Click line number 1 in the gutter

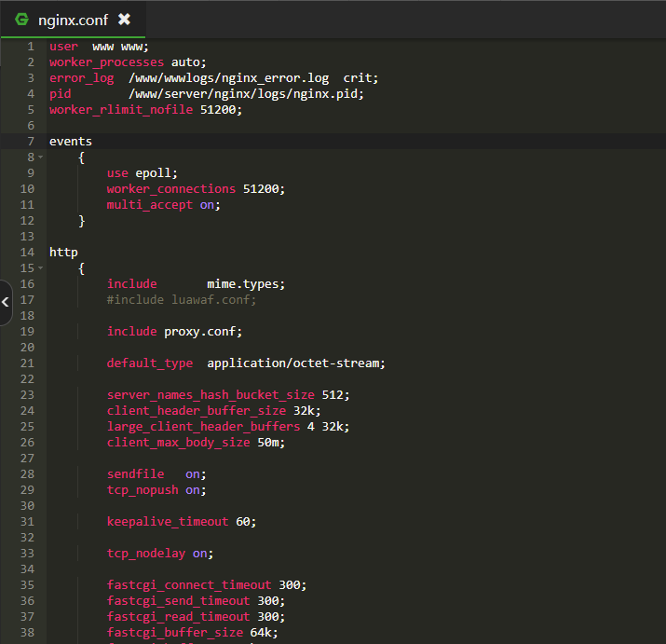(30, 47)
